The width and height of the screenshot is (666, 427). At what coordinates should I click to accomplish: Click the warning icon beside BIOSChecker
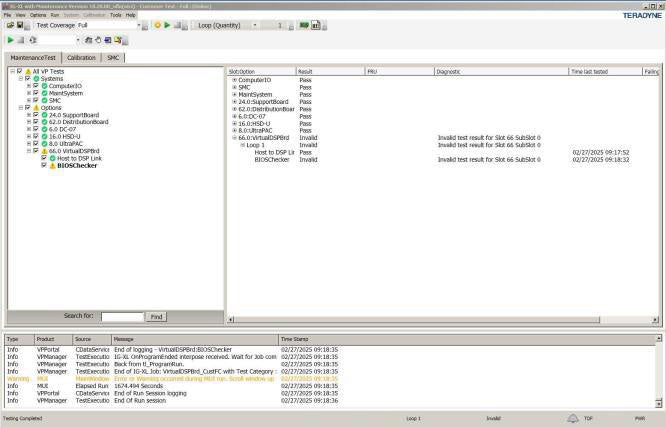point(52,166)
